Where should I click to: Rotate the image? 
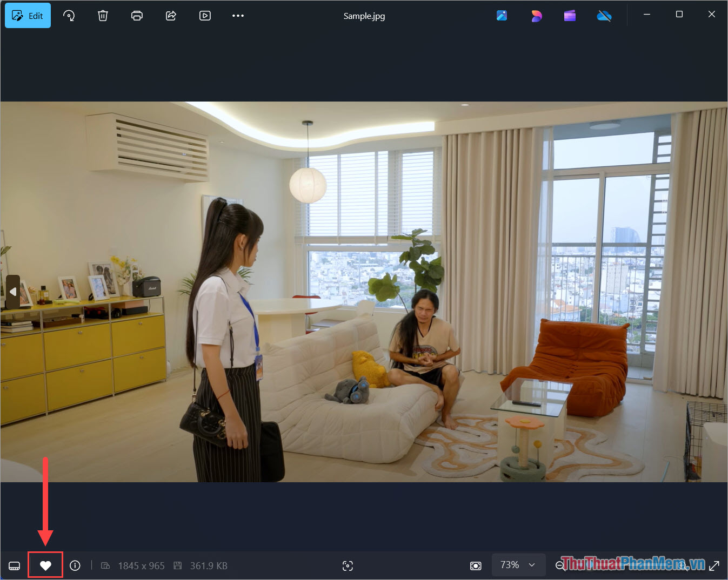(x=69, y=15)
